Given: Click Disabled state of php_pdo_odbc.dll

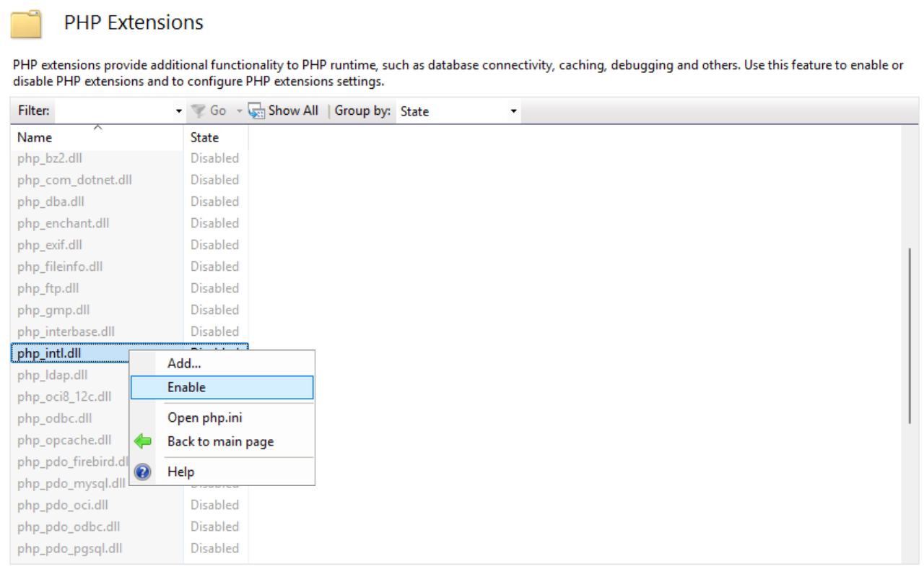Looking at the screenshot, I should [x=214, y=526].
